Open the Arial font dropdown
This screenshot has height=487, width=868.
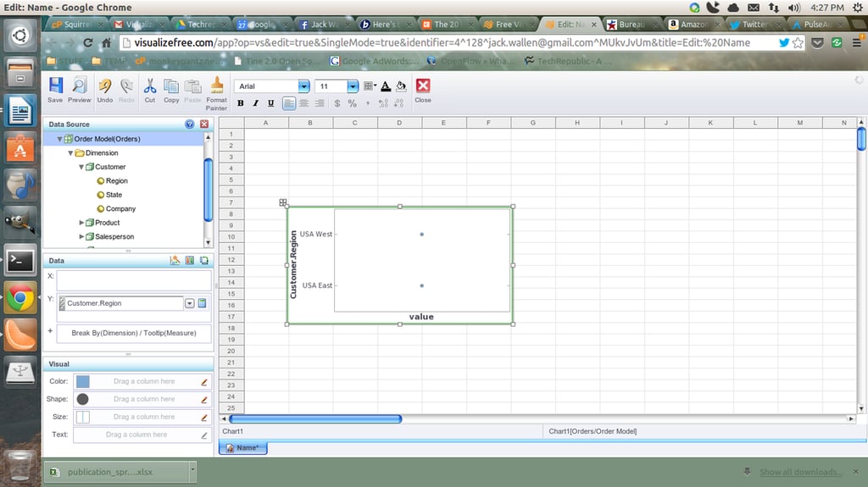coord(304,86)
